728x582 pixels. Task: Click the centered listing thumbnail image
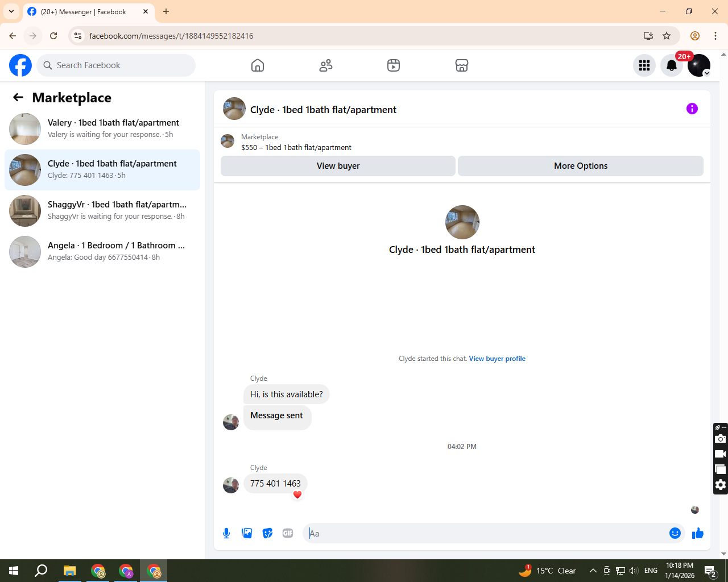(x=462, y=222)
